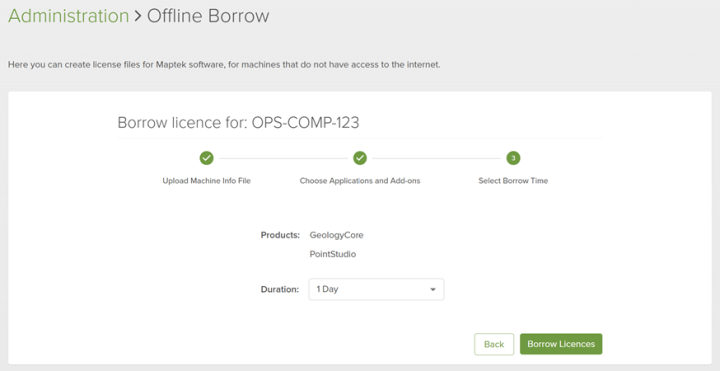Select the Upload Machine Info File step label
The width and height of the screenshot is (720, 371).
(x=207, y=181)
